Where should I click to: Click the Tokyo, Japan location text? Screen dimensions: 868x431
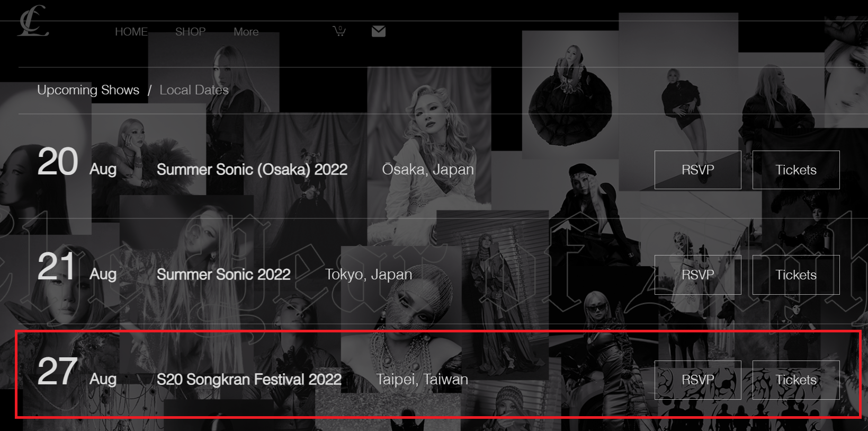point(369,275)
